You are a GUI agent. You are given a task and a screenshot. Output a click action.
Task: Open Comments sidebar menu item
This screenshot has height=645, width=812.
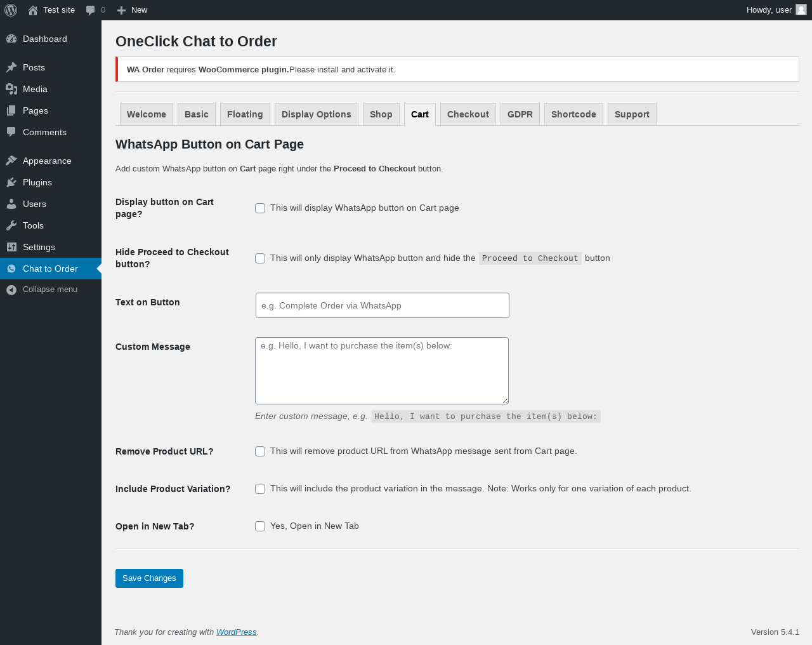[51, 132]
